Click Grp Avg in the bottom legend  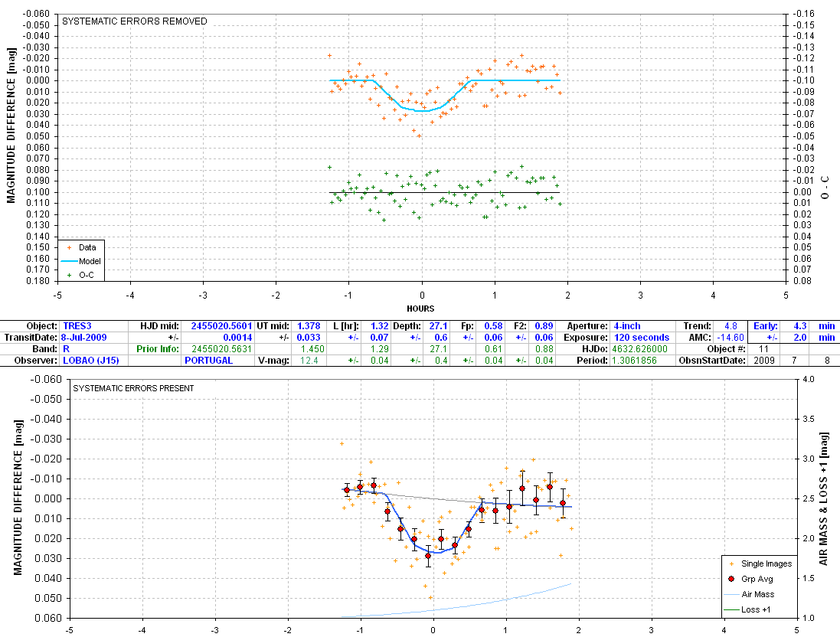tap(751, 579)
